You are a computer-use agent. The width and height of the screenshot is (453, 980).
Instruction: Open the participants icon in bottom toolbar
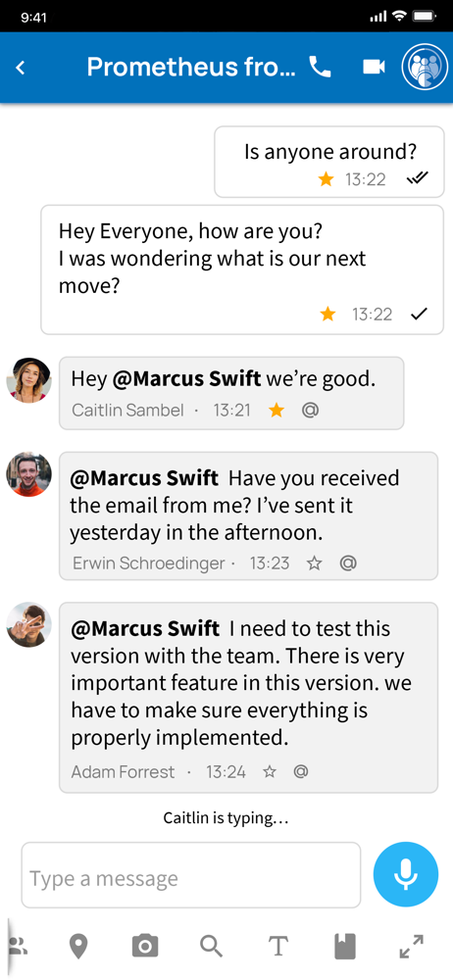coord(20,947)
